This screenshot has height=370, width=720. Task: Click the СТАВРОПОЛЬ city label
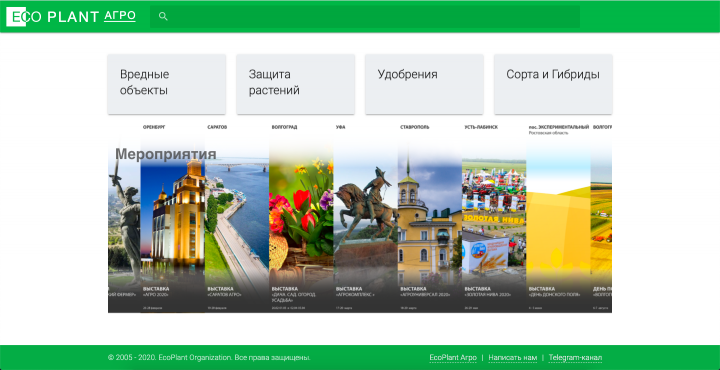point(415,127)
